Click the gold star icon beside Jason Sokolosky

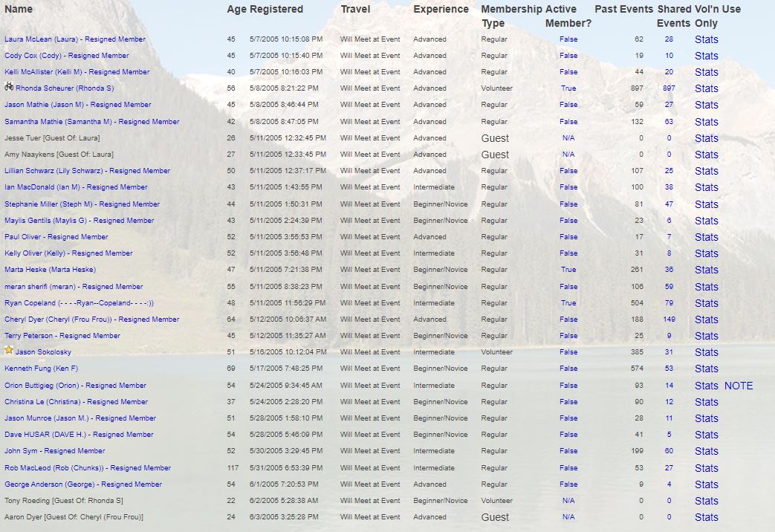point(9,350)
